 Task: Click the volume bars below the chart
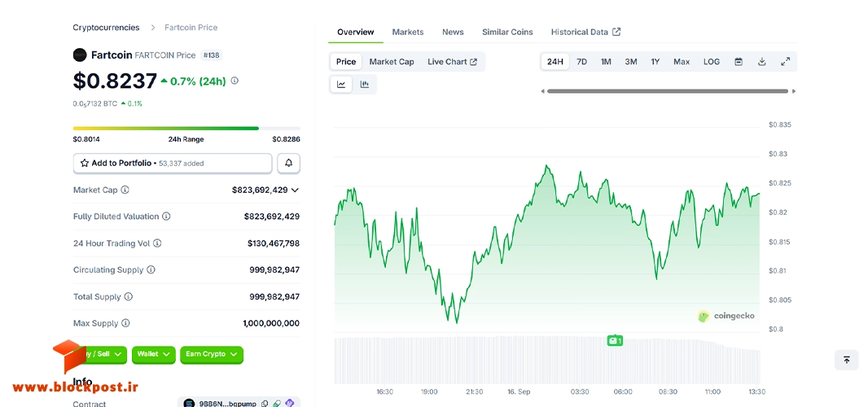point(547,360)
